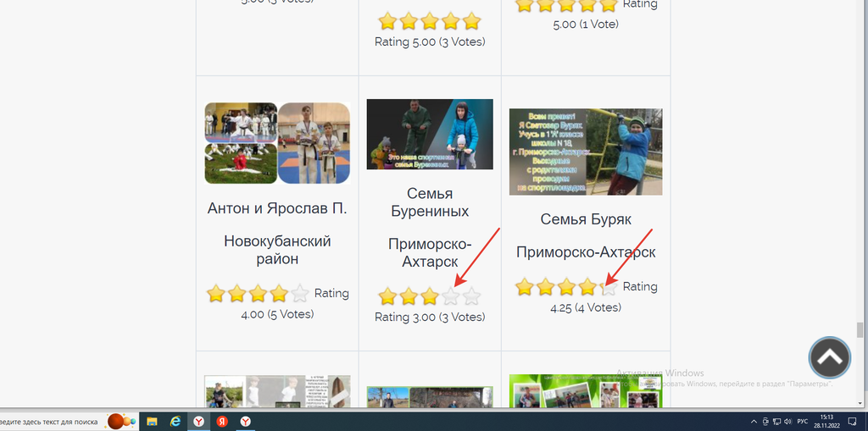Give Семья Бурениных the fifth star
Image resolution: width=868 pixels, height=431 pixels.
[471, 296]
